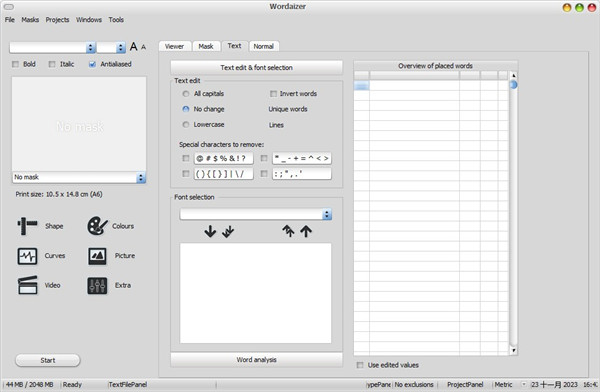The width and height of the screenshot is (600, 392).
Task: Click the No mask preview thumbnail
Action: click(79, 124)
